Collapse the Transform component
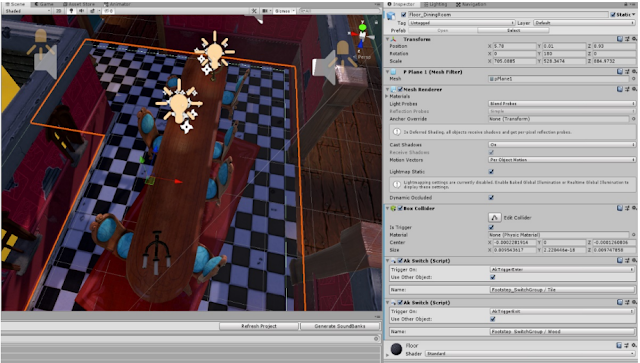 (387, 39)
